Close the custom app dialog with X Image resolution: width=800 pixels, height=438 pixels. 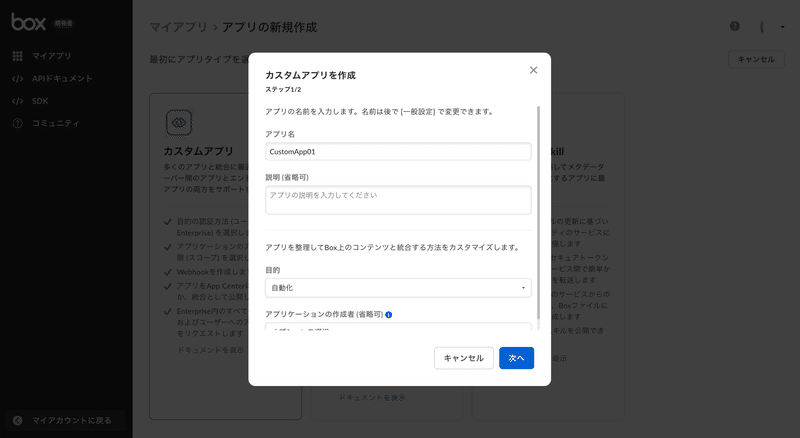click(533, 70)
